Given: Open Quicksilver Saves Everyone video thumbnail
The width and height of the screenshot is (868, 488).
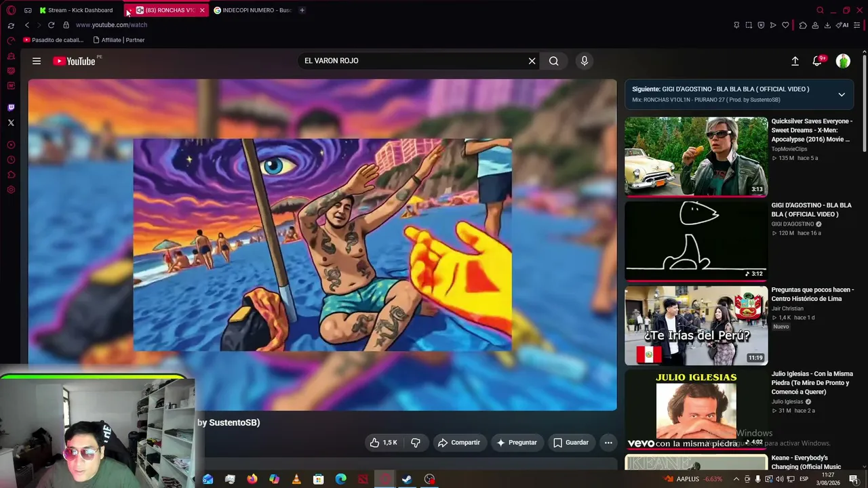Looking at the screenshot, I should [x=696, y=157].
